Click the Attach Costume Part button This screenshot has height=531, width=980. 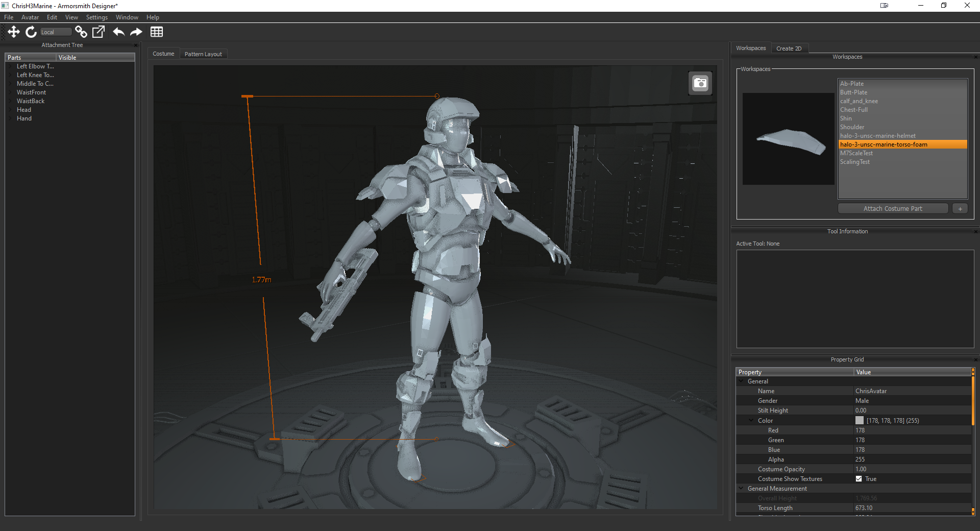(x=893, y=208)
